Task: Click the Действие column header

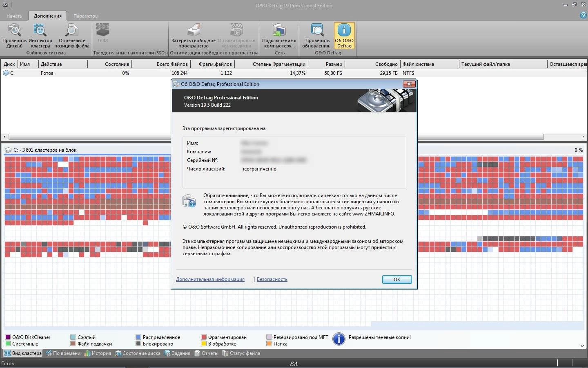Action: 63,64
